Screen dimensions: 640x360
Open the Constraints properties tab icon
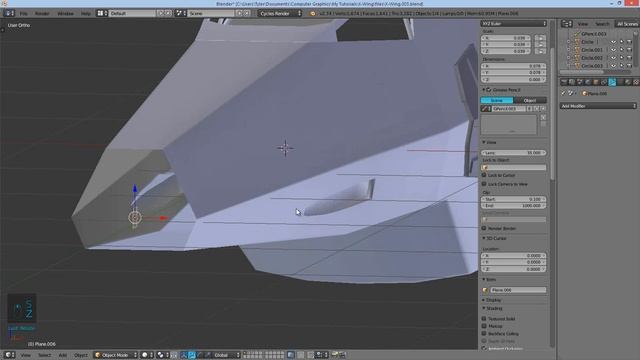tap(604, 82)
